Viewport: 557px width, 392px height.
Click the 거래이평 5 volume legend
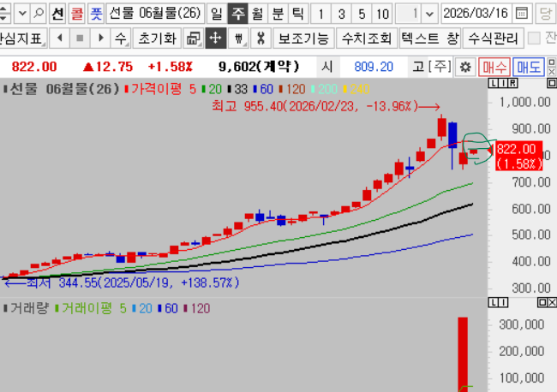tap(91, 308)
